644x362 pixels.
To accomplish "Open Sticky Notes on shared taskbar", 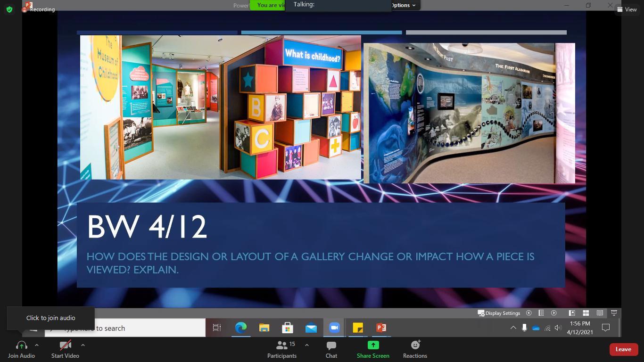I will tap(358, 328).
